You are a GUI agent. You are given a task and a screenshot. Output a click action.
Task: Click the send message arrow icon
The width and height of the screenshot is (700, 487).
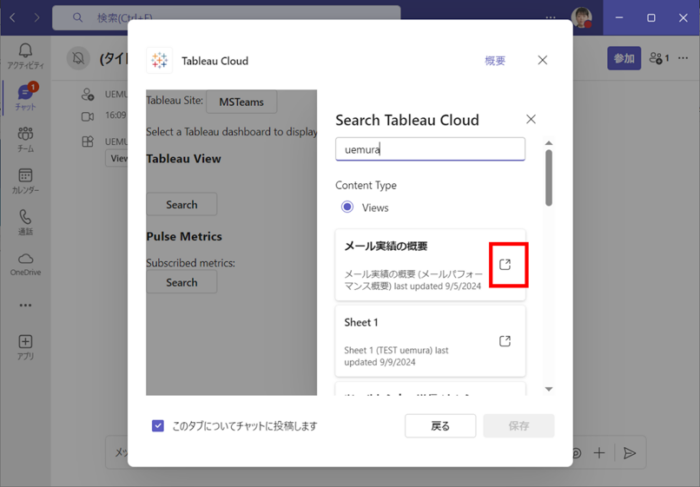coord(629,453)
